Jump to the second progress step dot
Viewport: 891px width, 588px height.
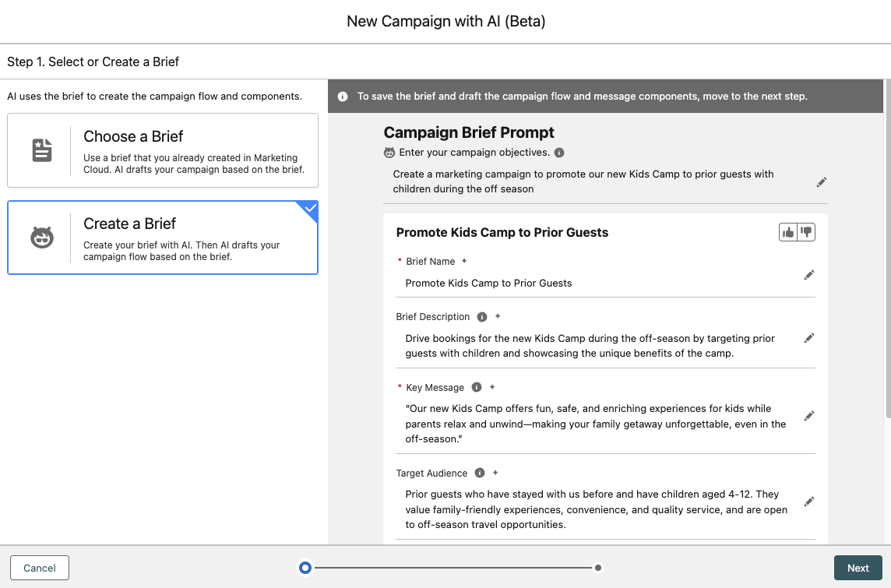point(597,568)
